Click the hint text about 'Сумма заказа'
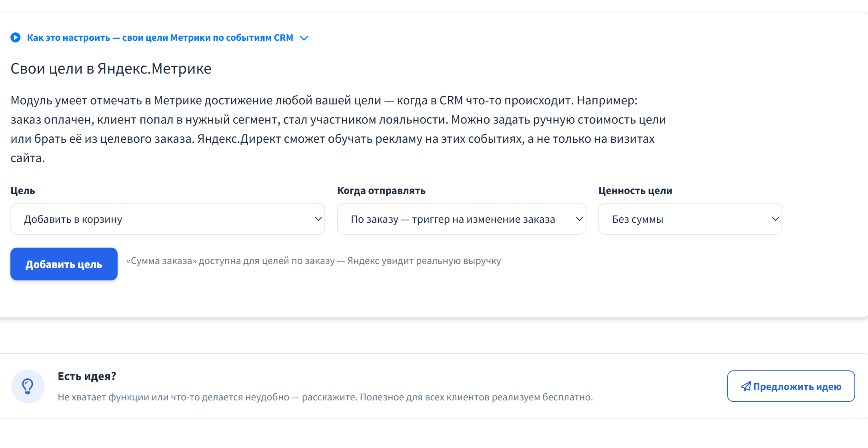868x448 pixels. [314, 261]
